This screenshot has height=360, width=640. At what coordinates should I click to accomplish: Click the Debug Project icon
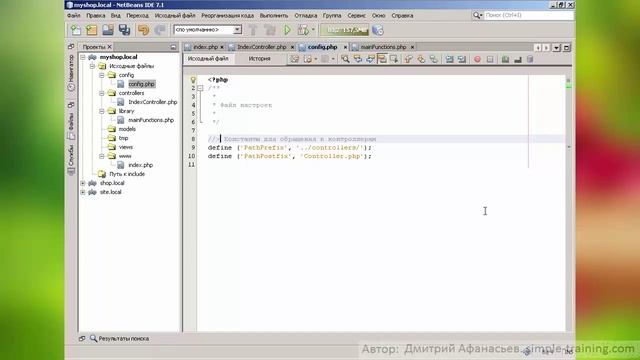(303, 30)
